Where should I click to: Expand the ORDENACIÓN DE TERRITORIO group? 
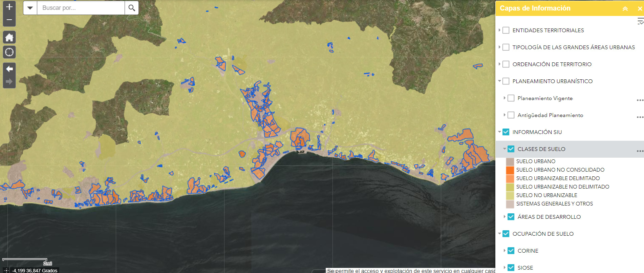click(499, 64)
